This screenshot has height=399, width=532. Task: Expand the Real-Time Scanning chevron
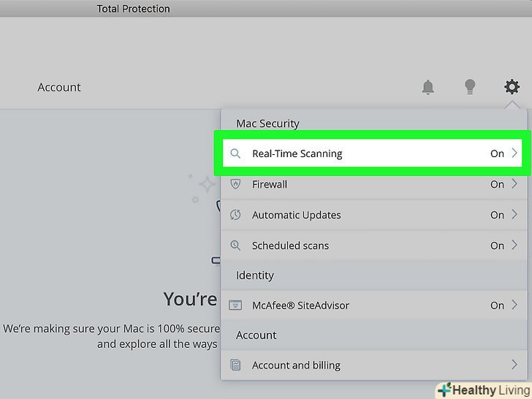pyautogui.click(x=514, y=153)
